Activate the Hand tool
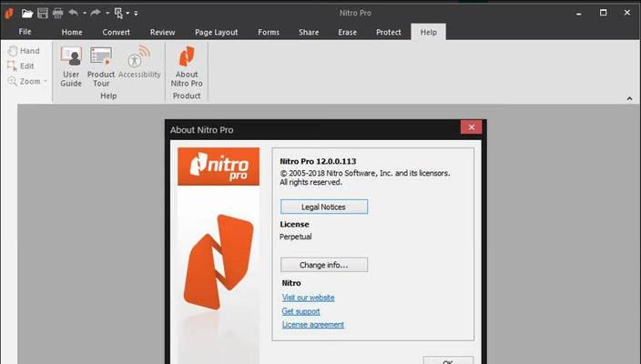Screen dimensions: 641x364 tap(24, 51)
